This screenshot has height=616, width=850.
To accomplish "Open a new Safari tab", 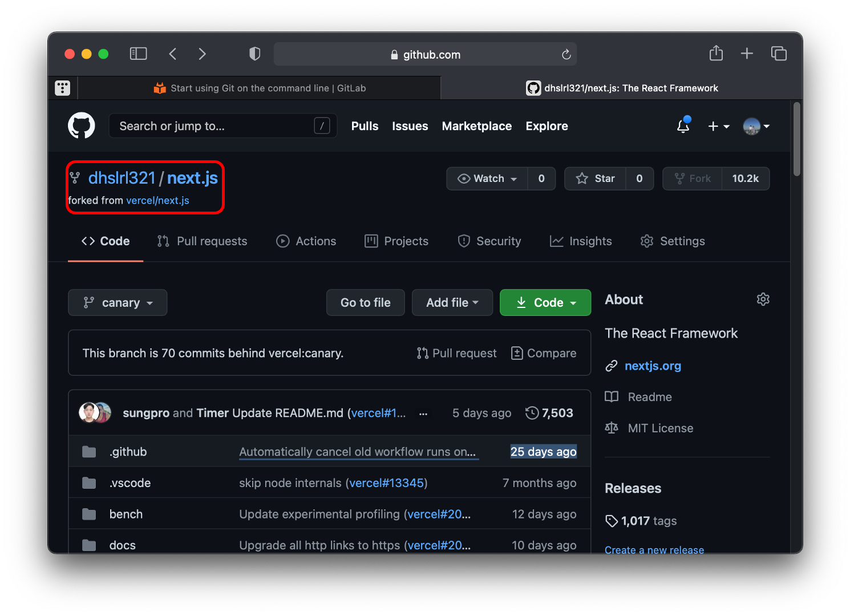I will point(747,53).
